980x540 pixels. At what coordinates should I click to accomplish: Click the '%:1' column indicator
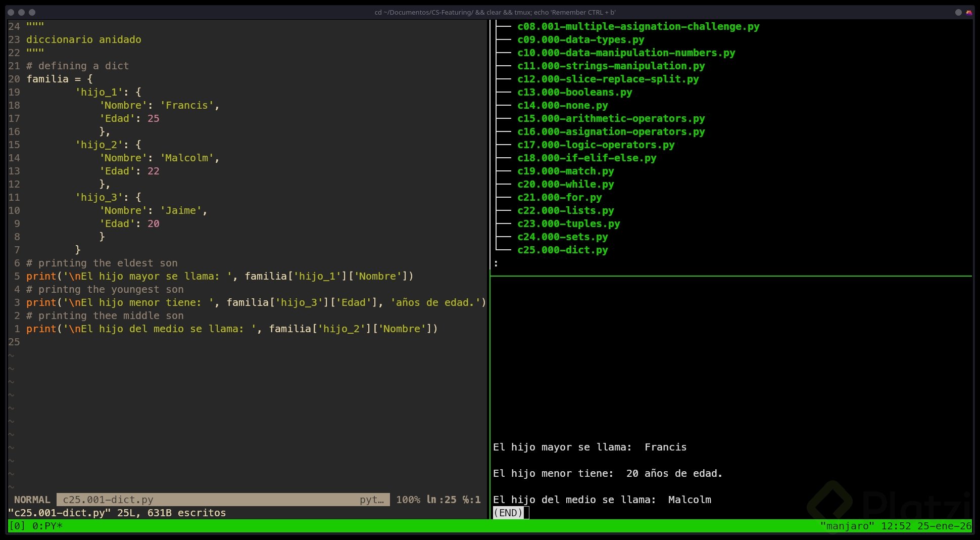pos(472,500)
